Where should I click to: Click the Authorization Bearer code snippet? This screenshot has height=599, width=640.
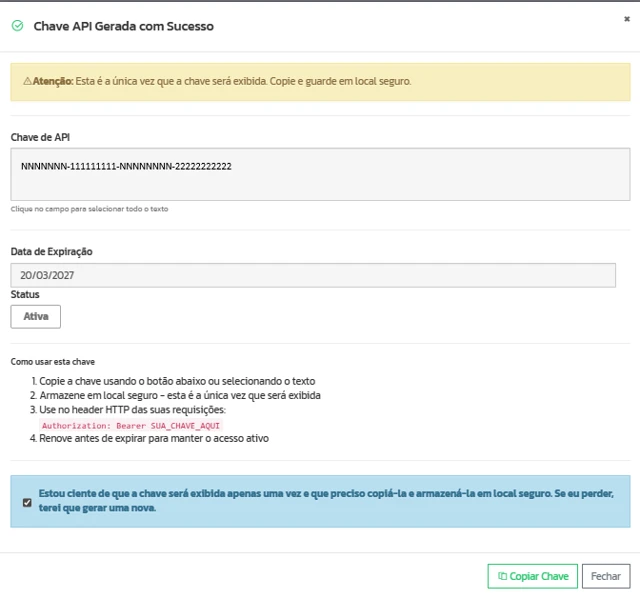pos(131,426)
